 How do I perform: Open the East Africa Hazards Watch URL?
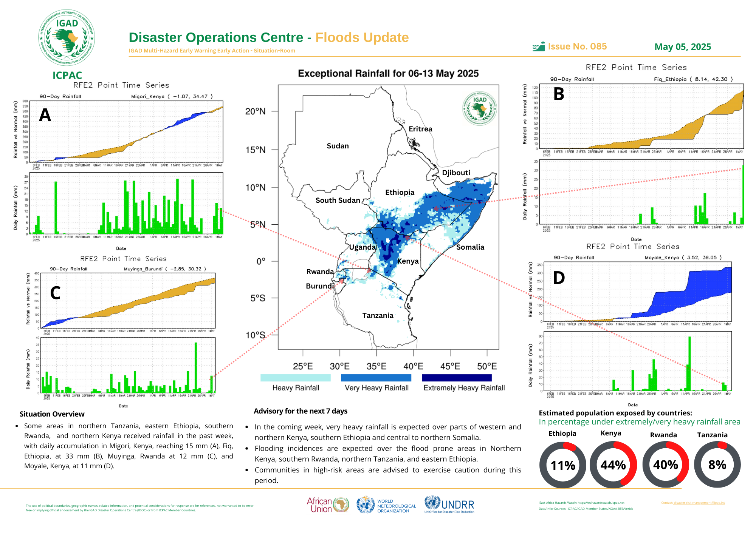pos(601,503)
